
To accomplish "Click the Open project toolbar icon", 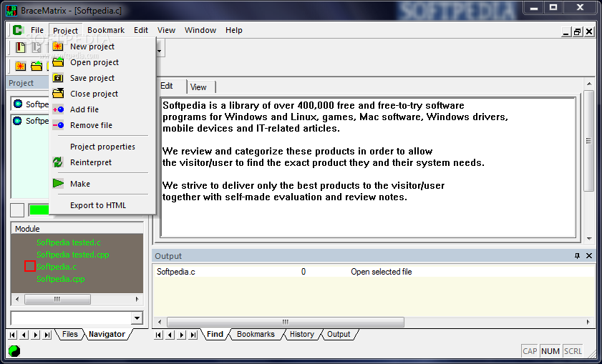I will point(37,66).
